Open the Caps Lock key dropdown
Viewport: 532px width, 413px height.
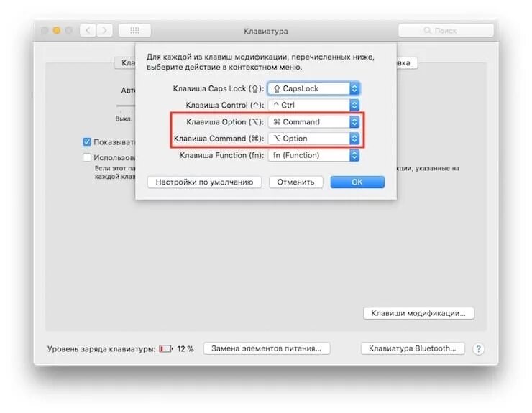click(313, 88)
